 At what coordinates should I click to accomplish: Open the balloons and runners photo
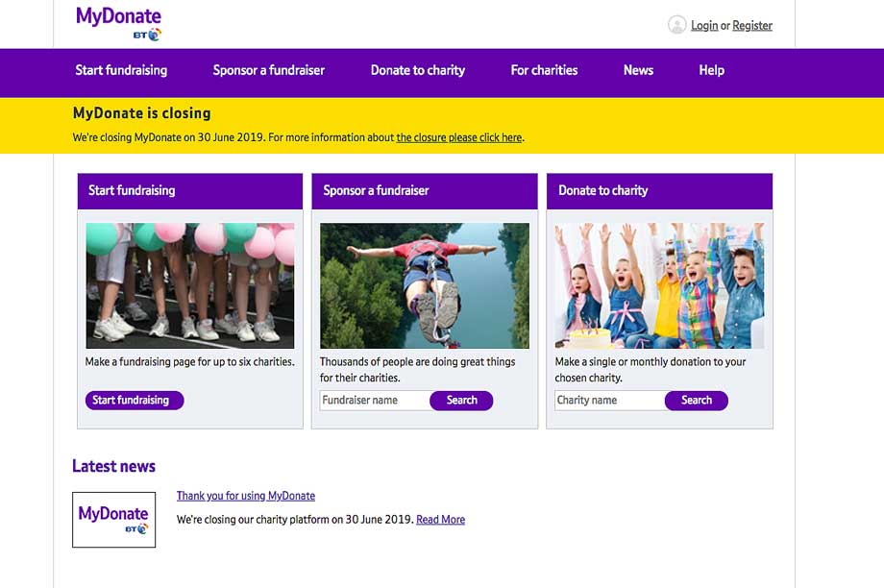click(x=190, y=285)
